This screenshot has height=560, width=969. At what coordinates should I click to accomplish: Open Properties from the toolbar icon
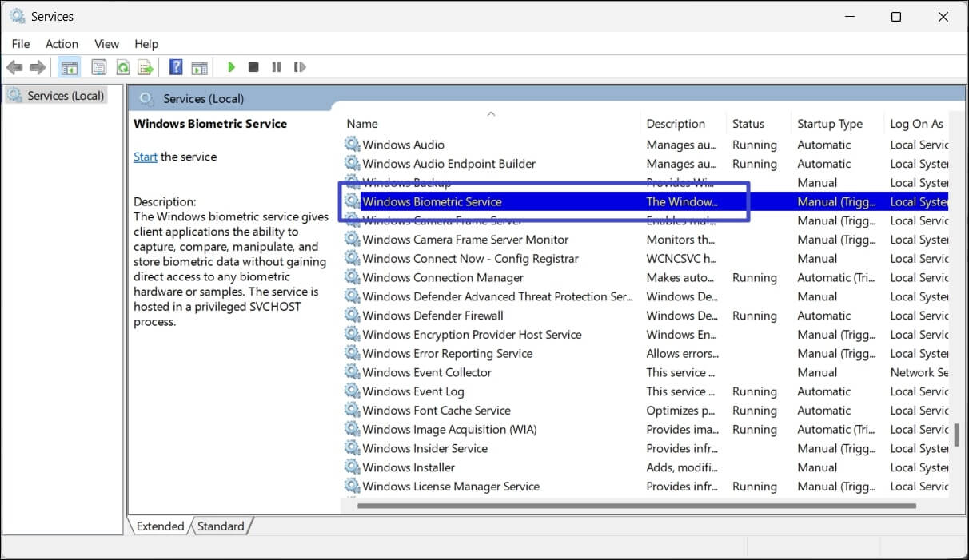99,67
